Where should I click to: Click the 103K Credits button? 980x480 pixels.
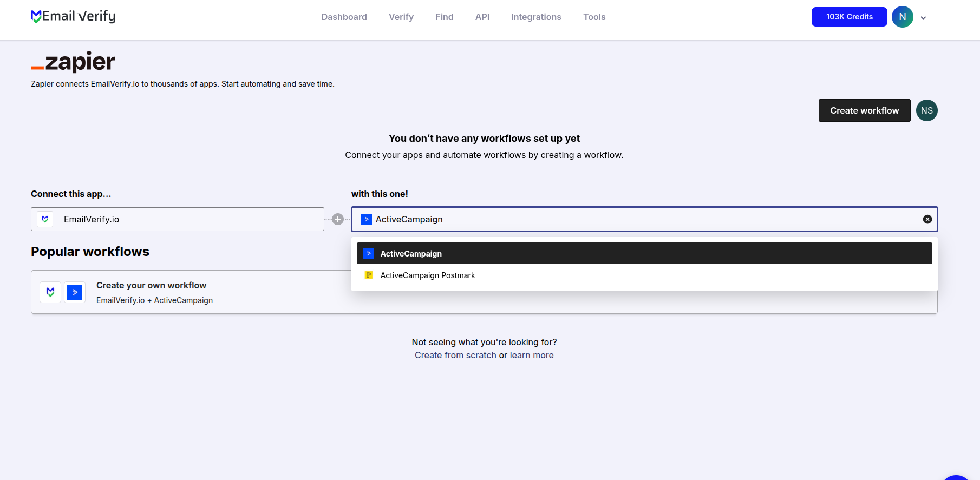point(850,17)
